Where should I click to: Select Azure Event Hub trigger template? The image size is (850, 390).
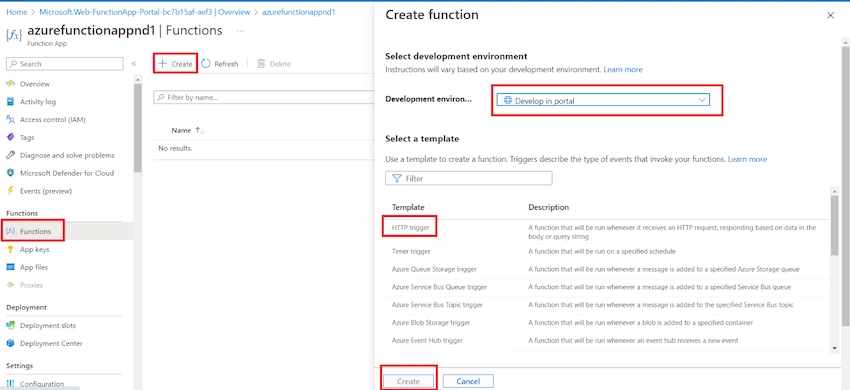(x=427, y=341)
